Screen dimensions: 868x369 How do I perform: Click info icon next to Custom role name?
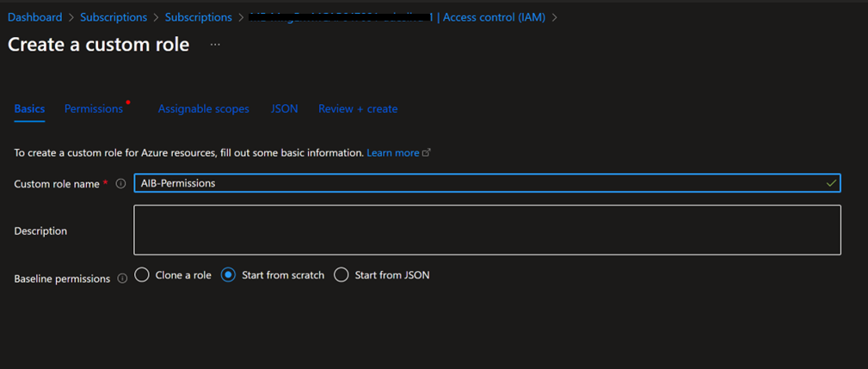click(x=120, y=184)
